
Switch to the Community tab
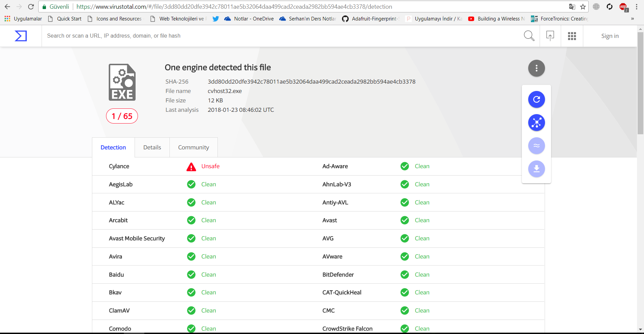point(194,147)
